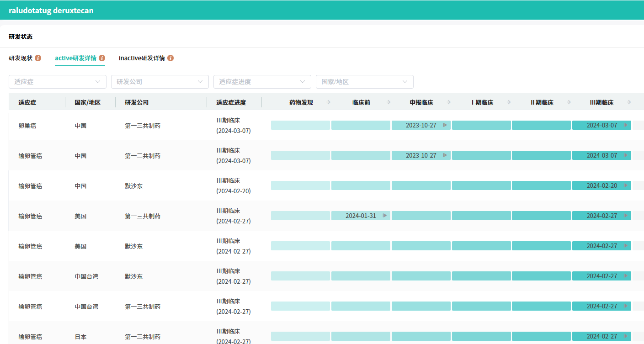Switch to the 研发现状 tab
644x344 pixels.
(21, 58)
